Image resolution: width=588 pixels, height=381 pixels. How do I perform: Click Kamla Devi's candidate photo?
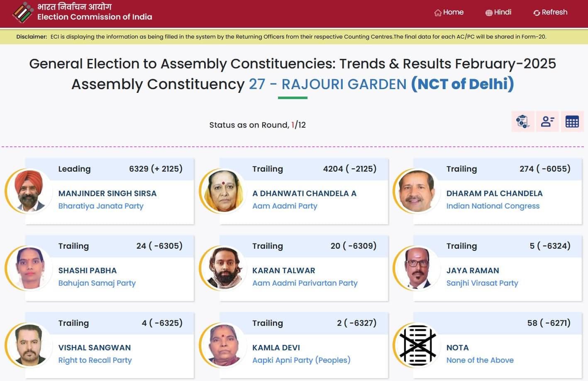click(x=224, y=345)
